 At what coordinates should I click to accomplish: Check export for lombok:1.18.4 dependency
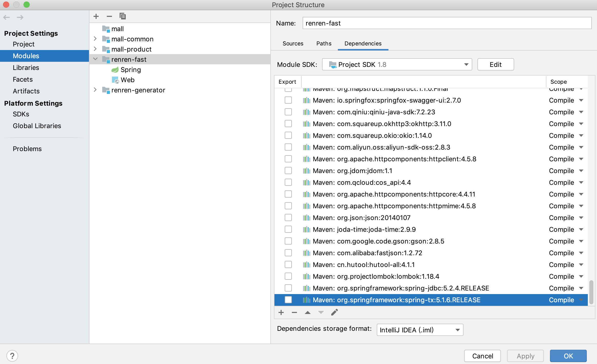tap(288, 276)
